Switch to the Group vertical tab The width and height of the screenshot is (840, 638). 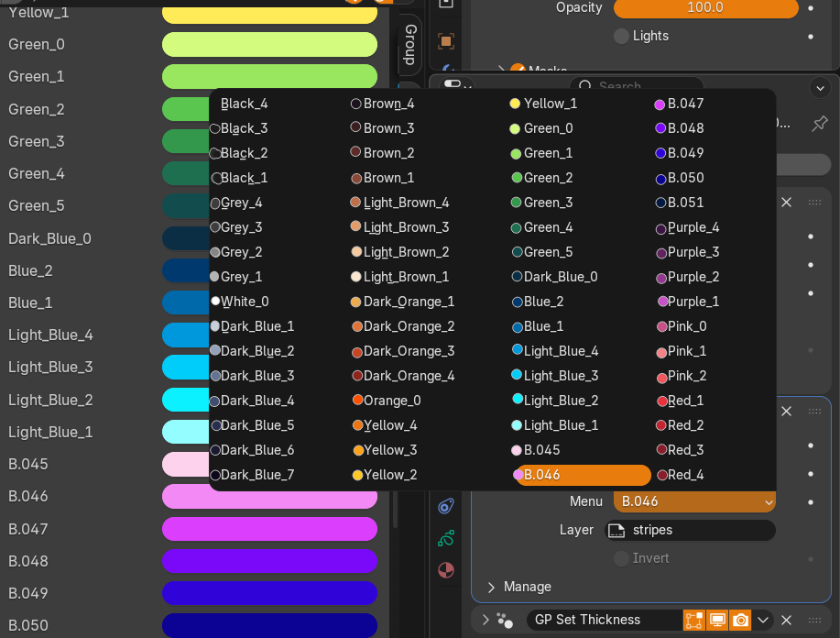click(x=410, y=45)
